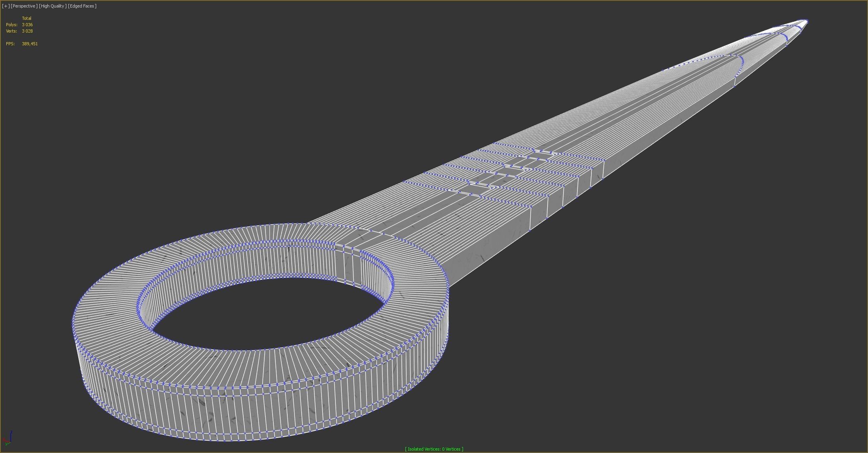Open the [+] viewport general menu
Viewport: 868px width, 453px height.
(6, 6)
